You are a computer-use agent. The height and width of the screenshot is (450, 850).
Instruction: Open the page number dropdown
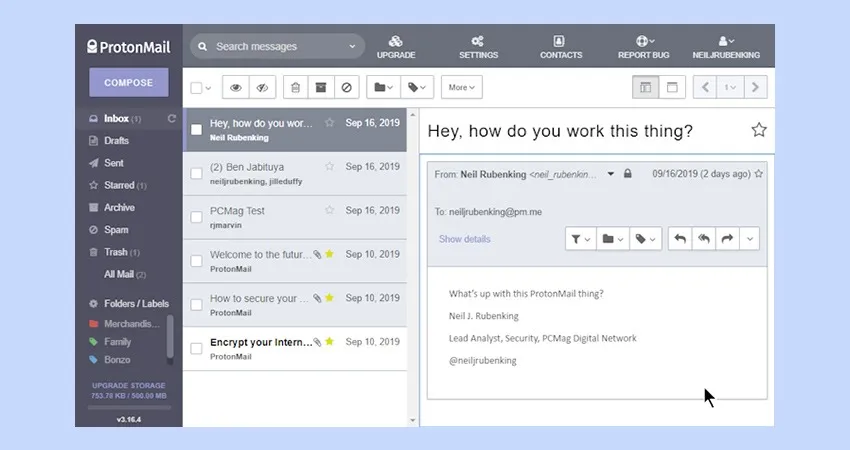(730, 87)
